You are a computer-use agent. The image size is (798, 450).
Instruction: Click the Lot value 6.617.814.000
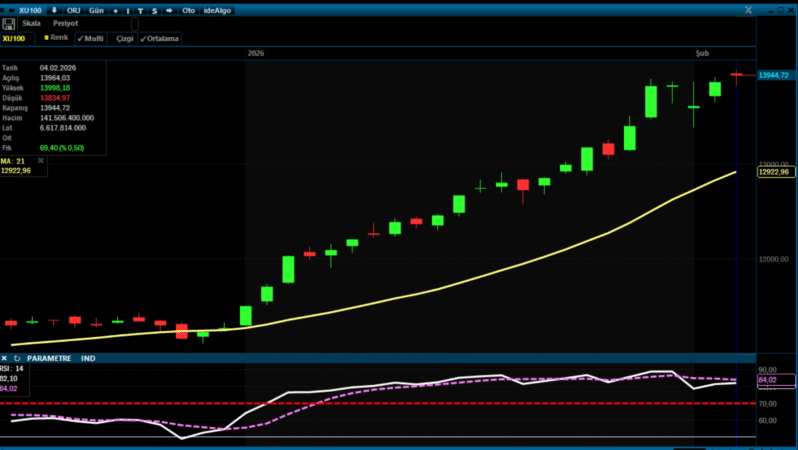point(63,128)
